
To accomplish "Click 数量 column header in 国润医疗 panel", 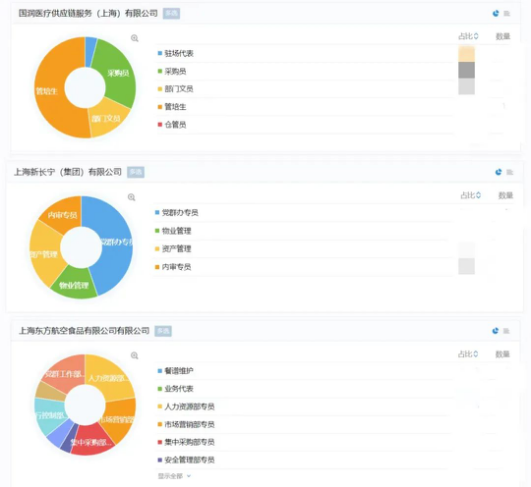I will (x=503, y=36).
